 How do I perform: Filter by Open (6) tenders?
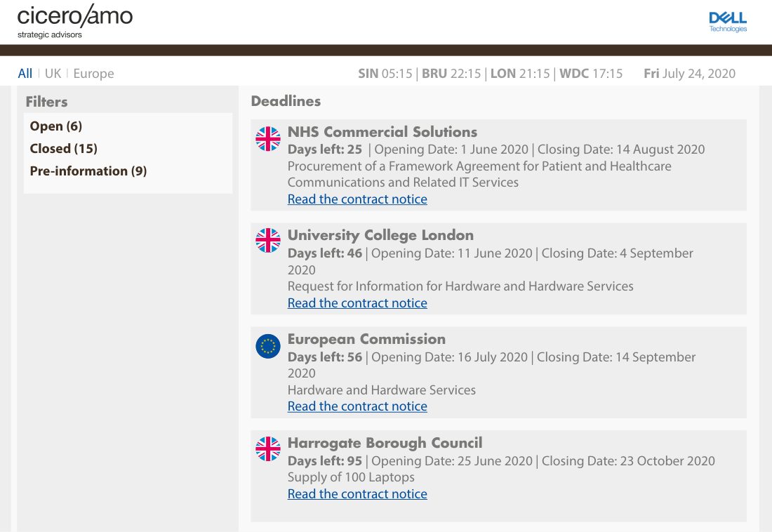[56, 126]
